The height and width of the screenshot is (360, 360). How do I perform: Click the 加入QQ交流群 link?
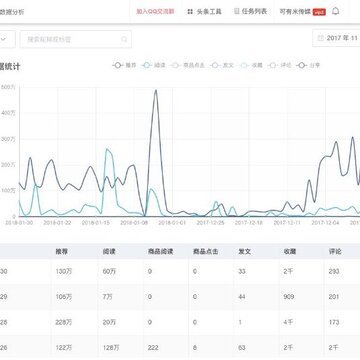tap(155, 12)
